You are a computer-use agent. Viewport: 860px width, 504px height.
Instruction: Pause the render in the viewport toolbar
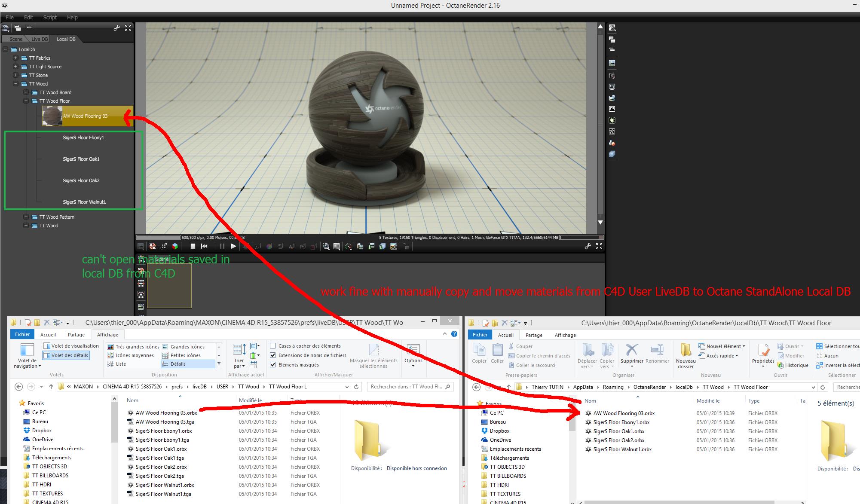coord(222,246)
